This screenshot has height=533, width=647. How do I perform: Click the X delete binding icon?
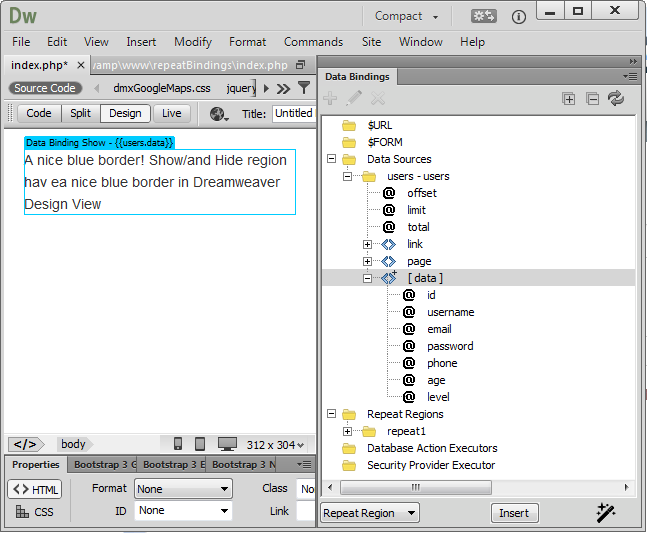(x=378, y=99)
